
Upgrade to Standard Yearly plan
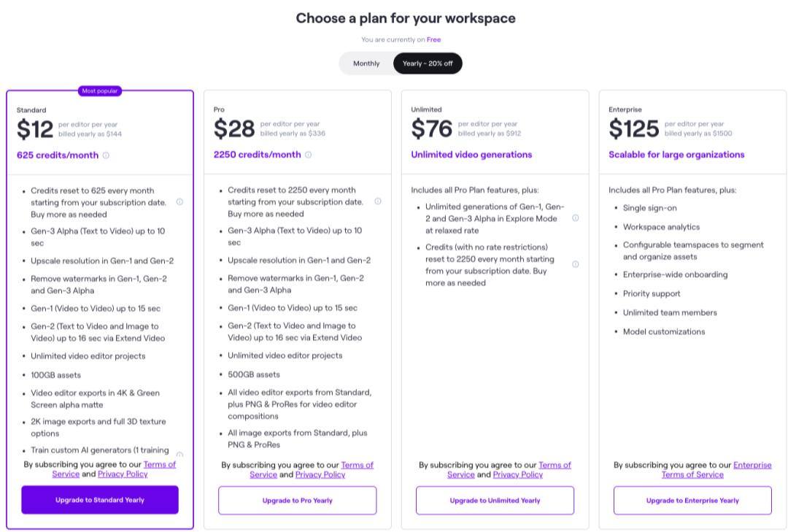click(100, 500)
